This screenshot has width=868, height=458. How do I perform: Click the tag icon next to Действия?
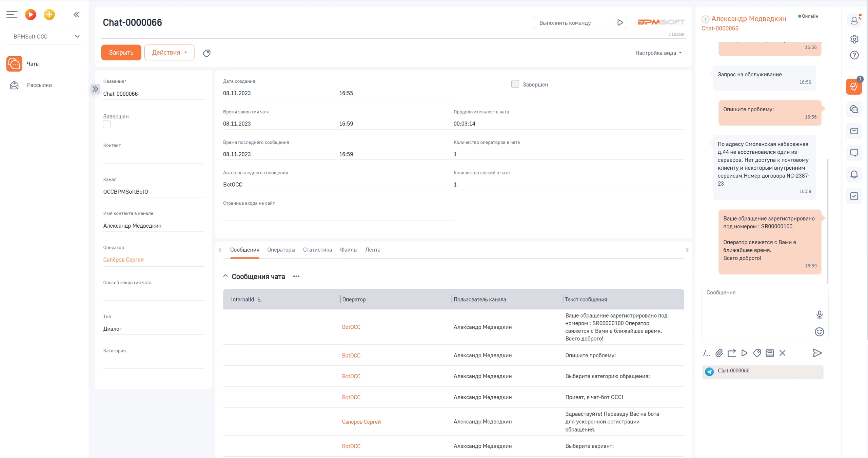[x=206, y=53]
